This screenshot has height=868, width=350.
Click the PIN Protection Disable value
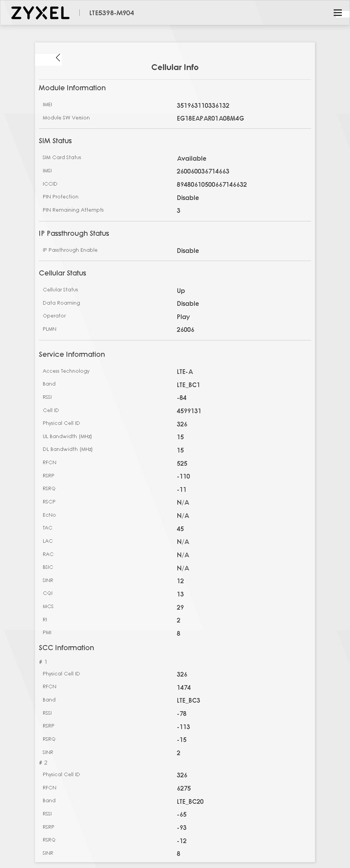point(188,198)
